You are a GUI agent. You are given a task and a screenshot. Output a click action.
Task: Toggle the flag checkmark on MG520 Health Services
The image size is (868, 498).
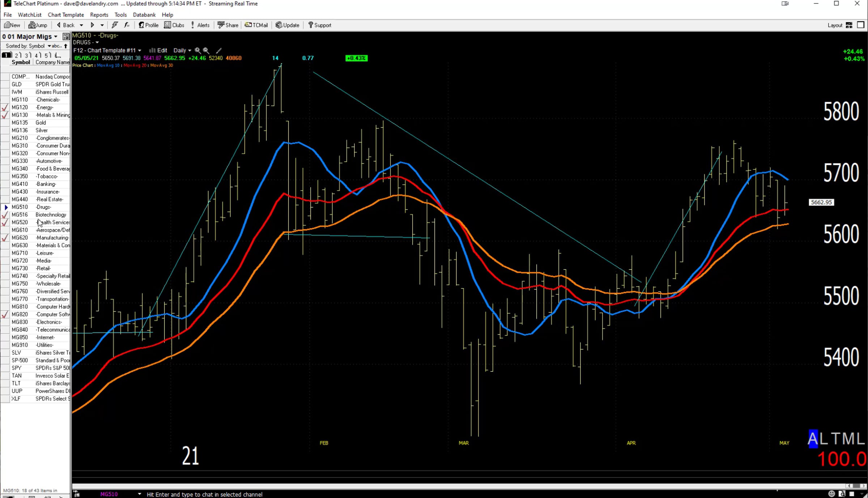click(5, 222)
